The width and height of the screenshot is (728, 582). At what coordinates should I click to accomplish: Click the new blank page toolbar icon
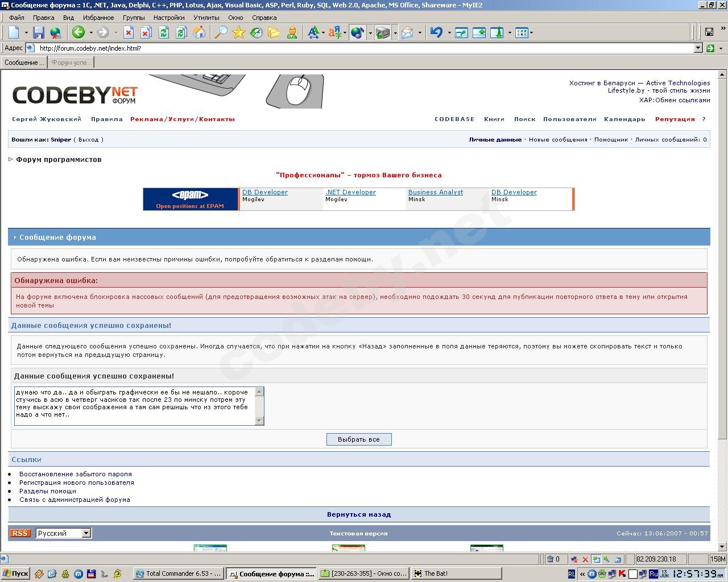(14, 32)
